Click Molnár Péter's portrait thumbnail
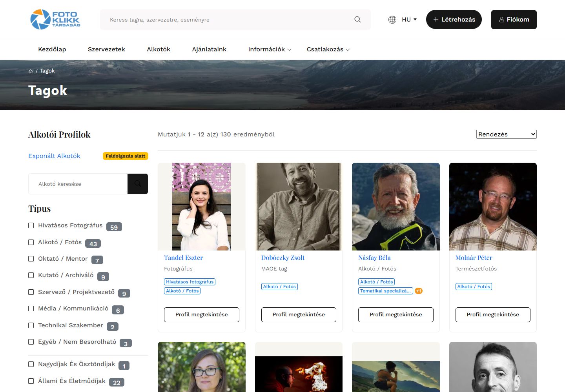 pyautogui.click(x=493, y=207)
